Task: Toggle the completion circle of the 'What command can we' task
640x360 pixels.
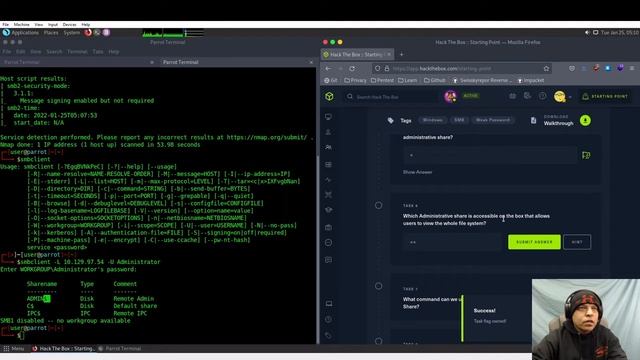Action: [379, 286]
